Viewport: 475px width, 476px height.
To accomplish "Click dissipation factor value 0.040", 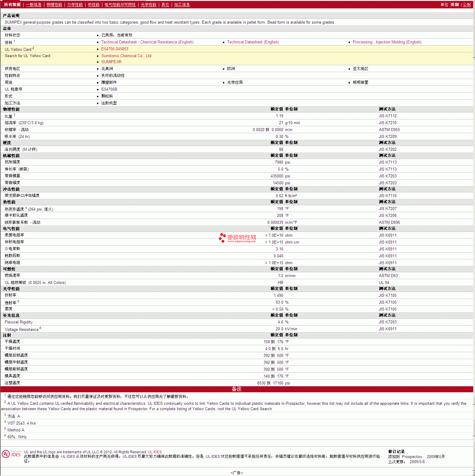I will coord(278,256).
